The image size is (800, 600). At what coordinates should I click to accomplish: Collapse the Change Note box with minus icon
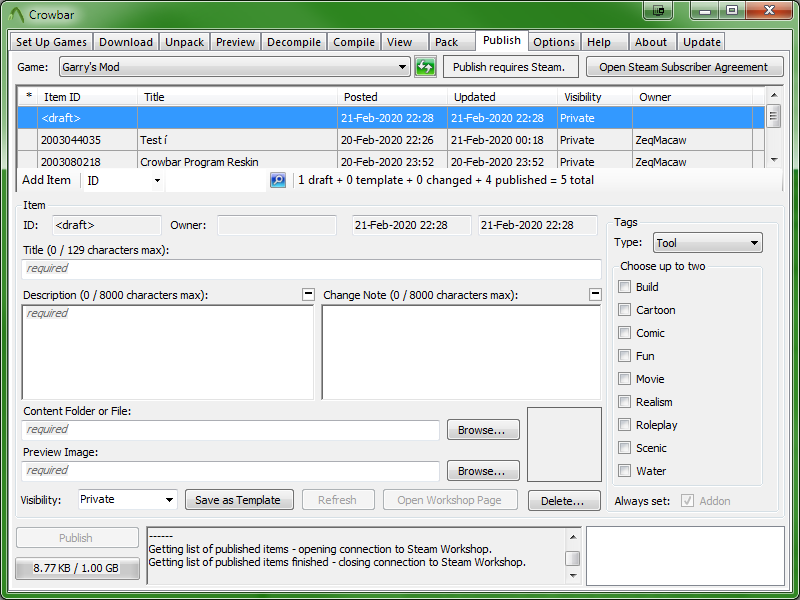click(x=595, y=294)
